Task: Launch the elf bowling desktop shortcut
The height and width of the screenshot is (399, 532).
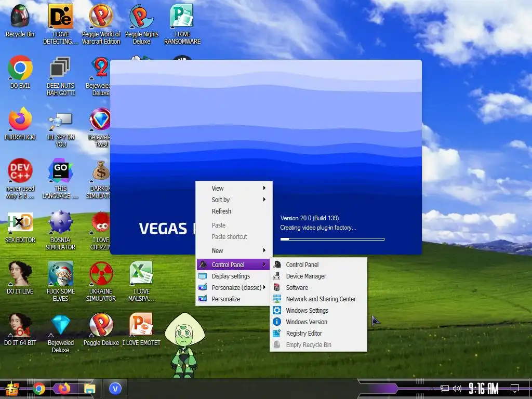Action: pyautogui.click(x=60, y=281)
